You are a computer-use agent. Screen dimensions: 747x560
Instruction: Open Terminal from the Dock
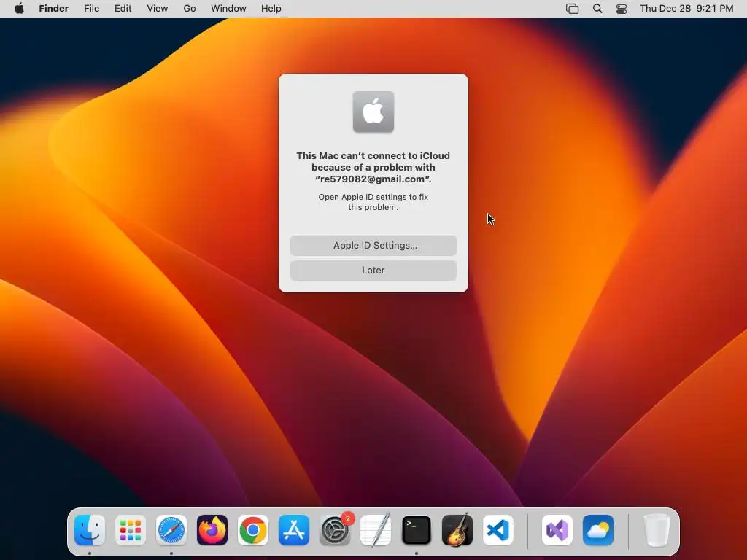[417, 530]
